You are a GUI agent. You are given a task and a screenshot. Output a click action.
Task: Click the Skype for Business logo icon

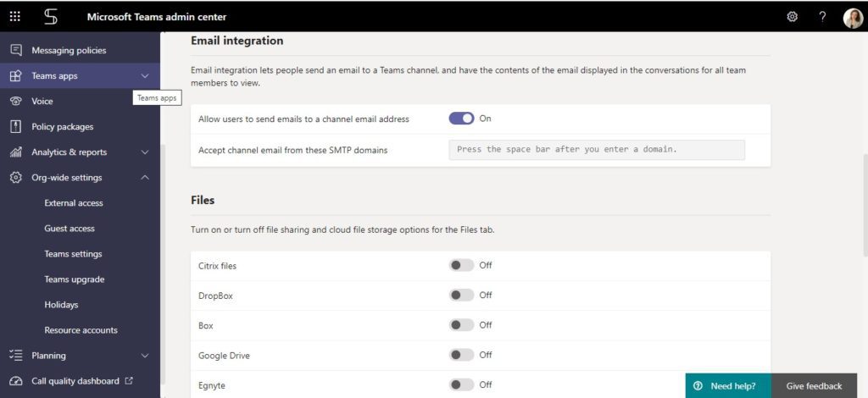click(x=50, y=17)
